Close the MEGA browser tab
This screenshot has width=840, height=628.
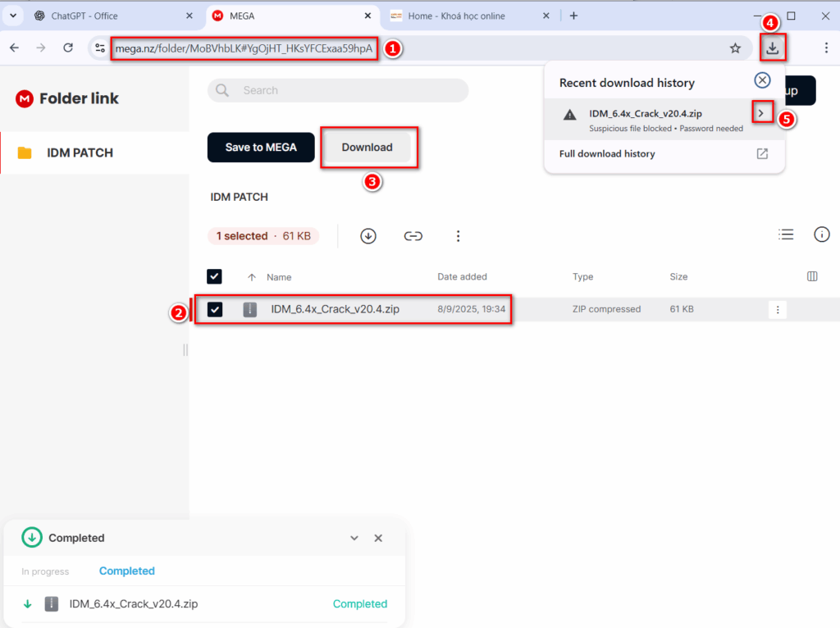[367, 16]
